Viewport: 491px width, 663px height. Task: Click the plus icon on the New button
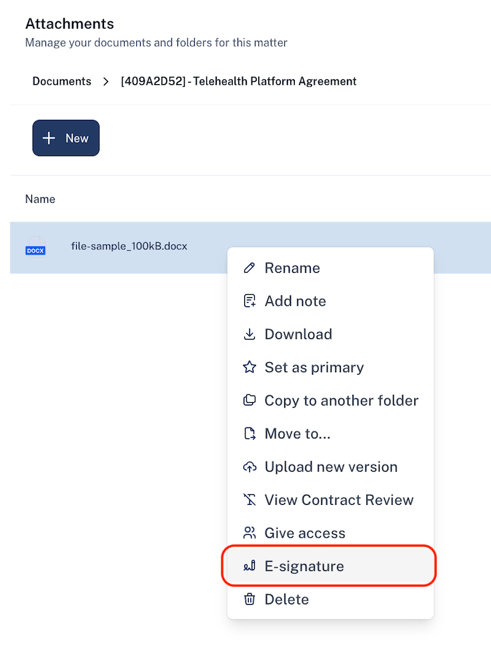click(x=49, y=138)
